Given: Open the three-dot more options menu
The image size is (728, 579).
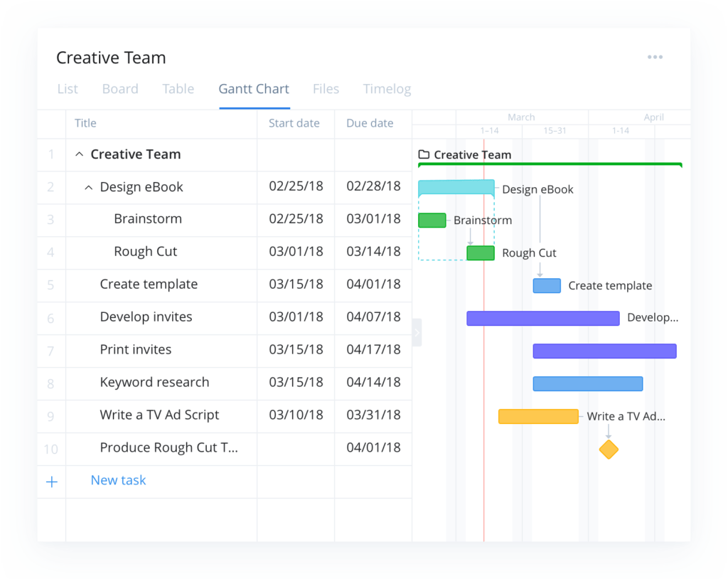Looking at the screenshot, I should (x=655, y=58).
